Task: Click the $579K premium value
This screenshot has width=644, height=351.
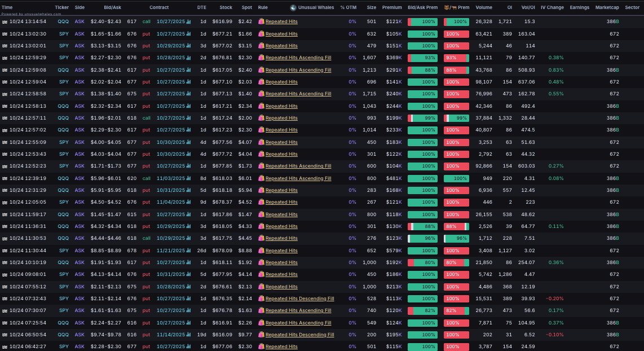Action: [x=394, y=251]
